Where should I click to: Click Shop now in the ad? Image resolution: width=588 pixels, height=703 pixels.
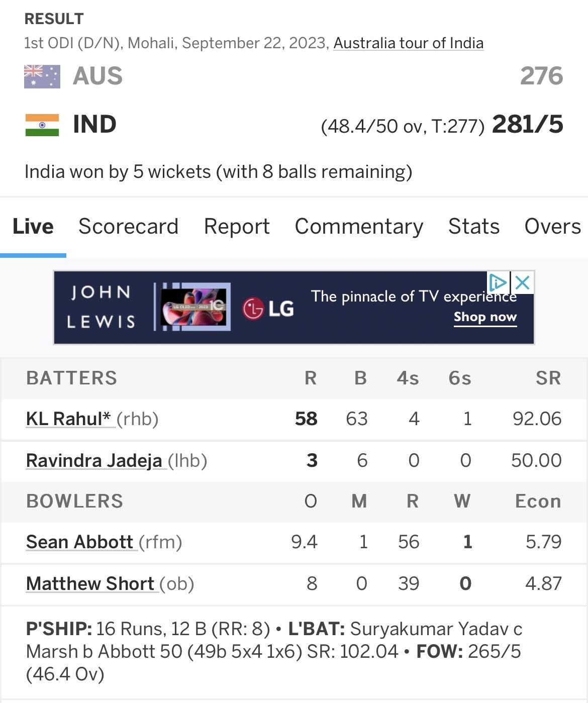click(x=485, y=317)
